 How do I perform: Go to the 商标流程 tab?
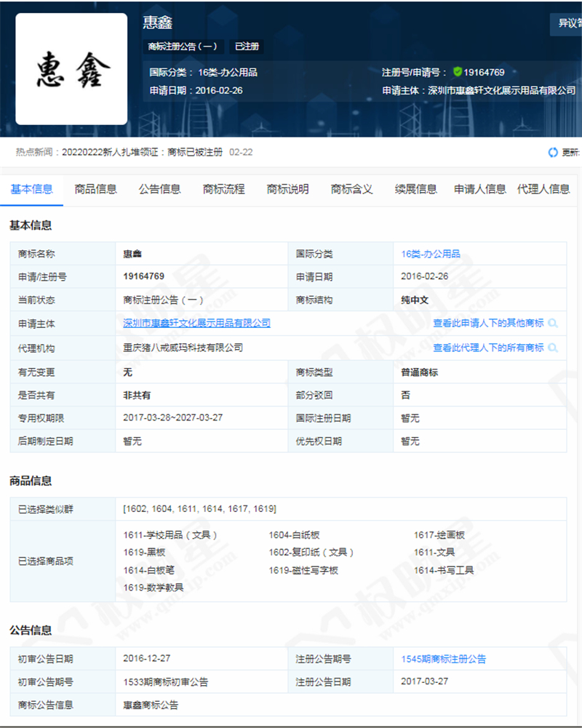pos(224,189)
